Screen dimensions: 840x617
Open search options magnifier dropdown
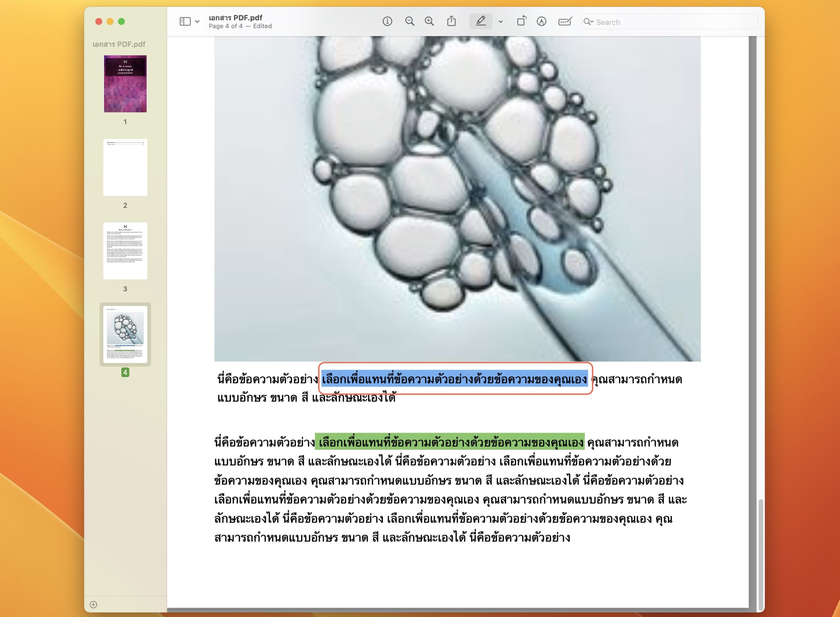(588, 22)
